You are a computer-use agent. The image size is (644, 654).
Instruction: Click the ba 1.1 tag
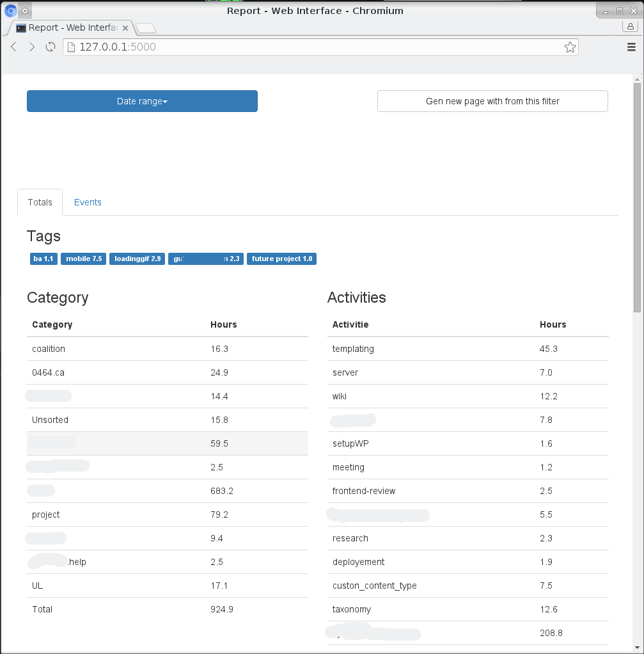click(x=43, y=259)
